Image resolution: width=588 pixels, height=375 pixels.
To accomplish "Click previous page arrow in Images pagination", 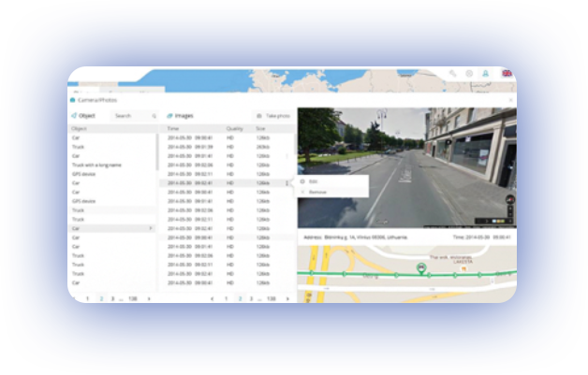I will click(x=212, y=297).
